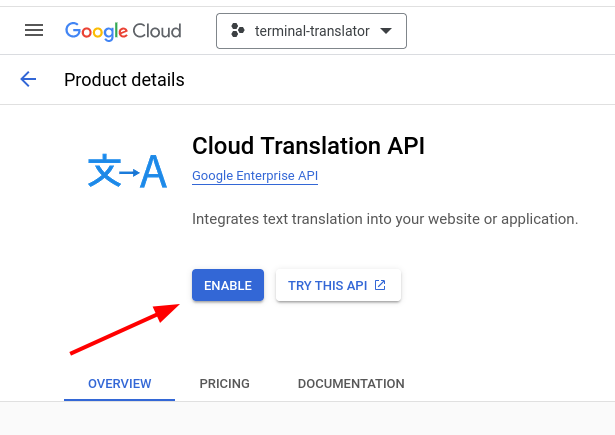Click the word Cloud in the logo

tap(157, 31)
